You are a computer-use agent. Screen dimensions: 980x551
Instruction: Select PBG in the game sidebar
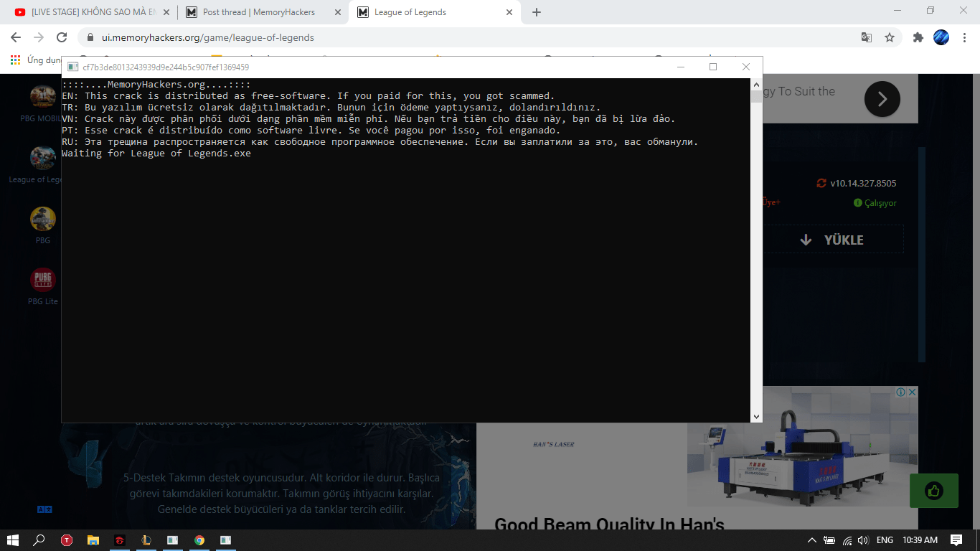pos(42,225)
